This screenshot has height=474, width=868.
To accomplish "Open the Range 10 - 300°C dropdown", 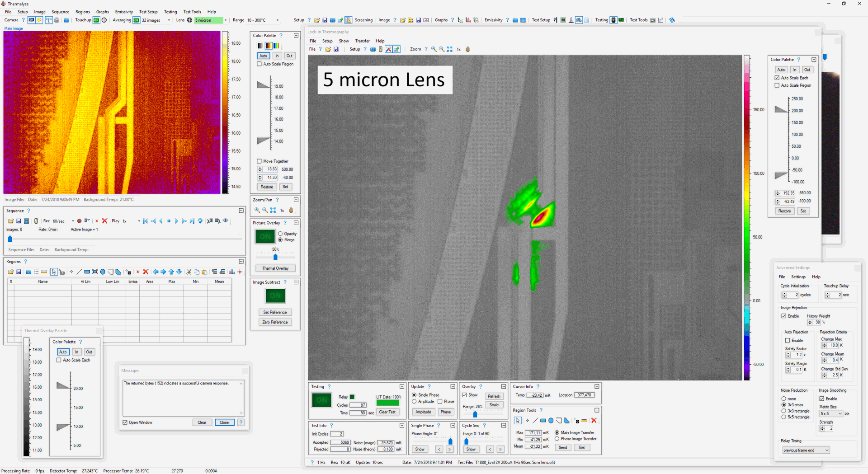I will pyautogui.click(x=277, y=20).
